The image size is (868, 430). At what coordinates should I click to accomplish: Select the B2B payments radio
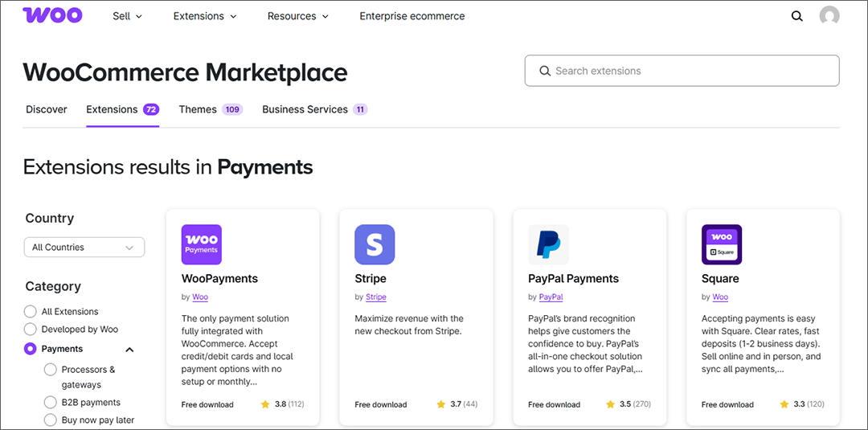(51, 403)
